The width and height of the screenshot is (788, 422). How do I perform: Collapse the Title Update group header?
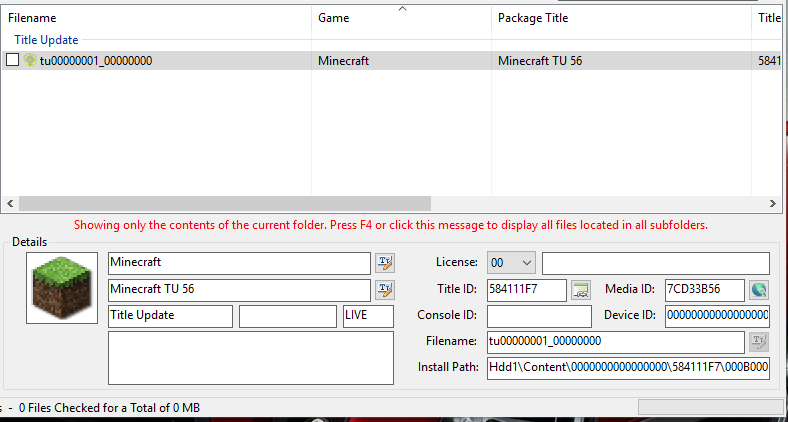pos(46,40)
